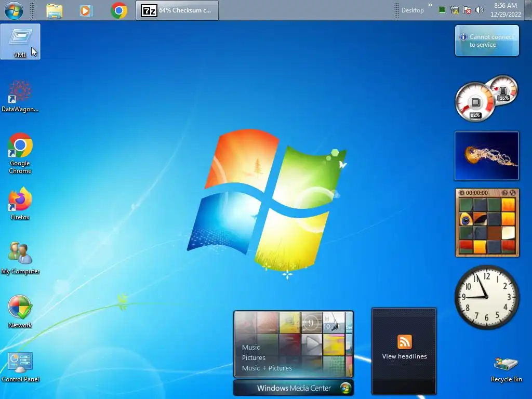Click the Show Desktop strip
Image resolution: width=532 pixels, height=399 pixels.
coord(528,10)
